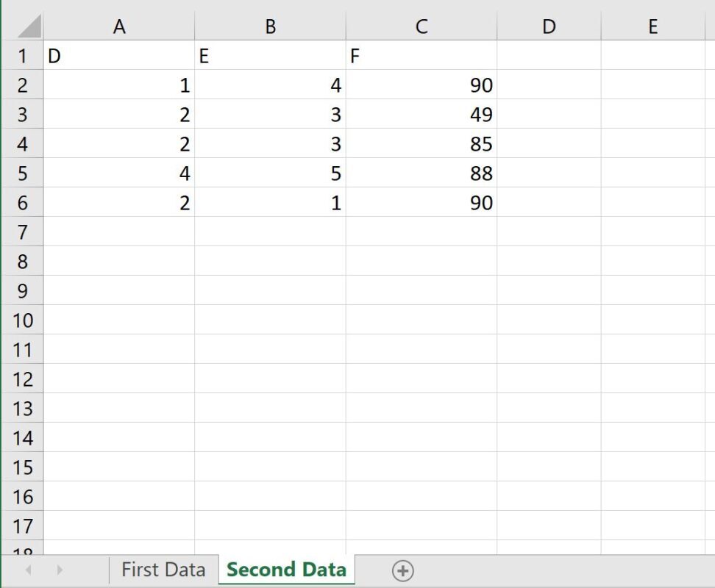Click cell C4 containing 85
Image resolution: width=715 pixels, height=588 pixels.
click(421, 143)
